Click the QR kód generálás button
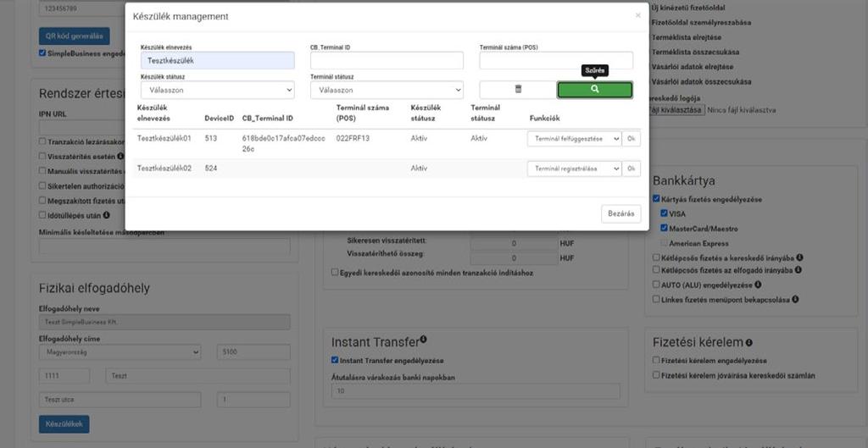 coord(75,36)
